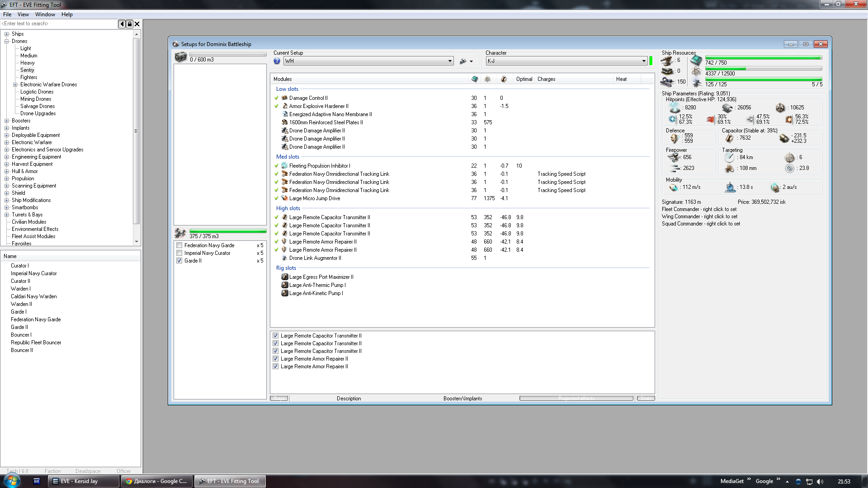This screenshot has height=488, width=868.
Task: Click the cargo hold icon
Action: click(x=181, y=57)
